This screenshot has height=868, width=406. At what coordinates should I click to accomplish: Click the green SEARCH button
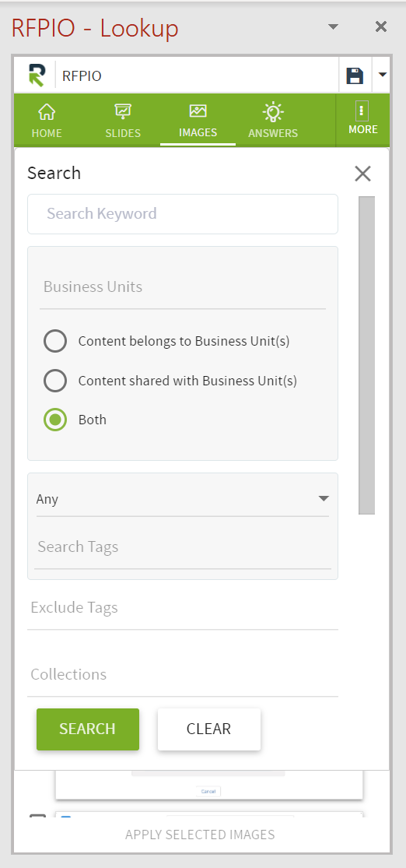click(x=88, y=729)
